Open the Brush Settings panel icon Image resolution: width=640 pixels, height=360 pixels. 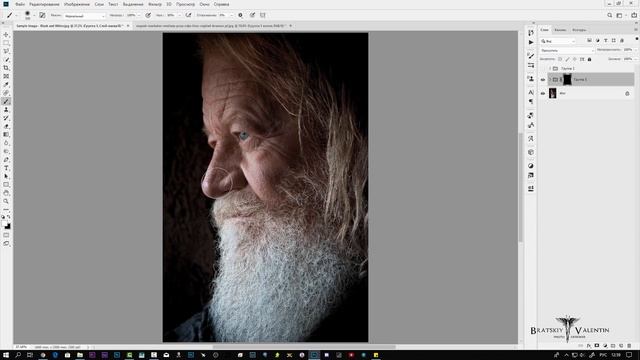[531, 56]
